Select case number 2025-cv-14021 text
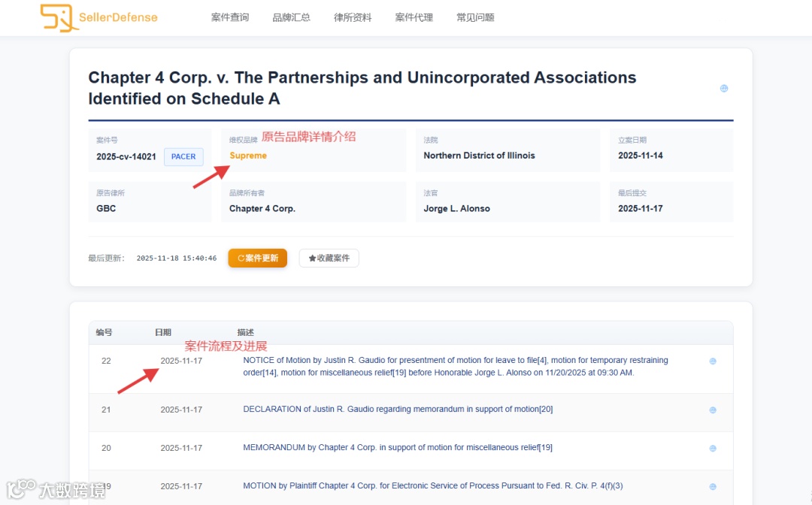 pyautogui.click(x=126, y=157)
